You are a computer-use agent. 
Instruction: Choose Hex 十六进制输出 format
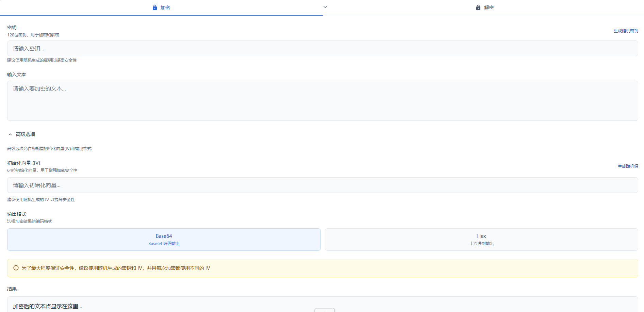(481, 240)
